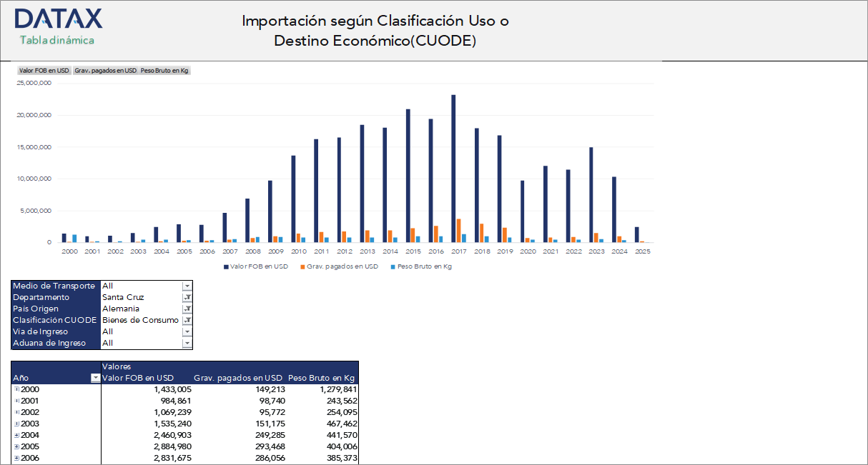Select the Peso Bruto en Kg field button

coord(164,70)
